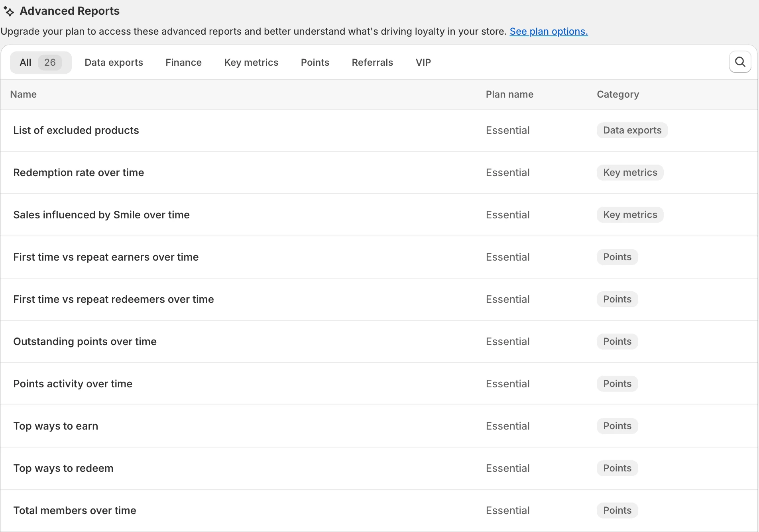The width and height of the screenshot is (759, 532).
Task: Click the Advanced Reports heading
Action: (x=69, y=11)
